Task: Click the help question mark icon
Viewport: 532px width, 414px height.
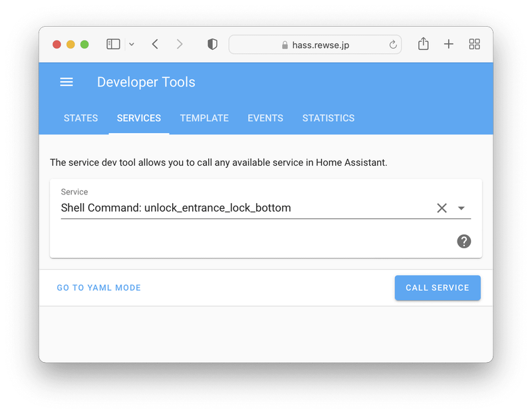Action: [x=464, y=241]
